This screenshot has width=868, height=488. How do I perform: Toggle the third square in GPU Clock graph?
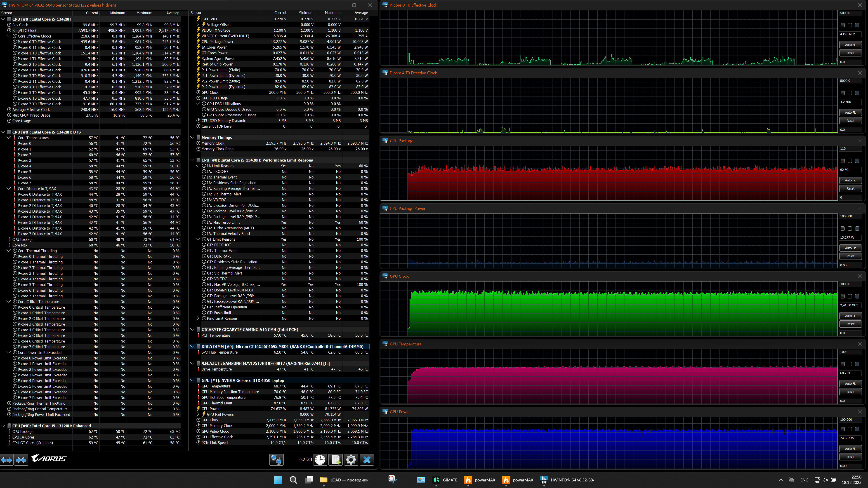coord(857,296)
